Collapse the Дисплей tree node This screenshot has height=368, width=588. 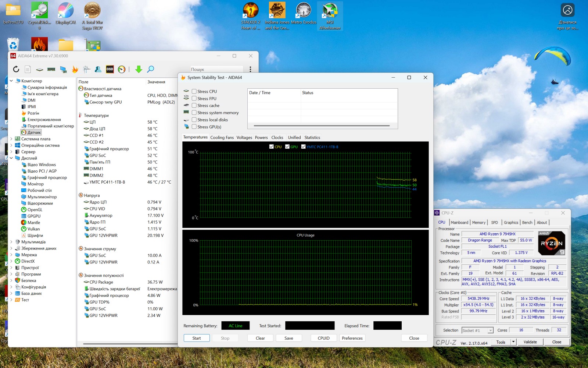11,158
